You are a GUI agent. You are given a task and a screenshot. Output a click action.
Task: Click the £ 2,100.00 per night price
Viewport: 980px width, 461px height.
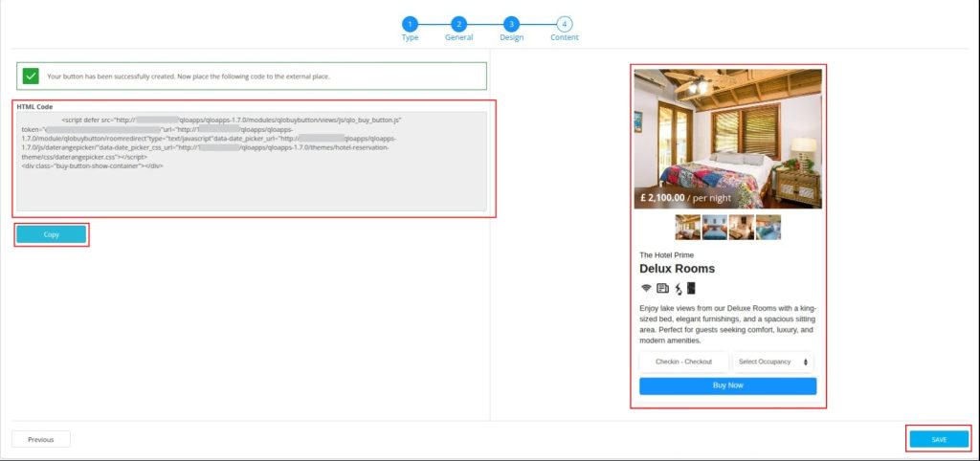click(x=685, y=197)
